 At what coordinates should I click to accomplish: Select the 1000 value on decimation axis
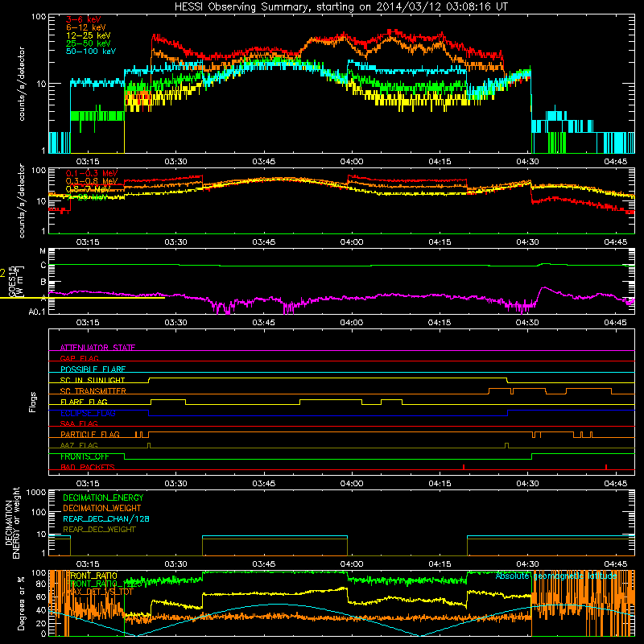tap(36, 493)
